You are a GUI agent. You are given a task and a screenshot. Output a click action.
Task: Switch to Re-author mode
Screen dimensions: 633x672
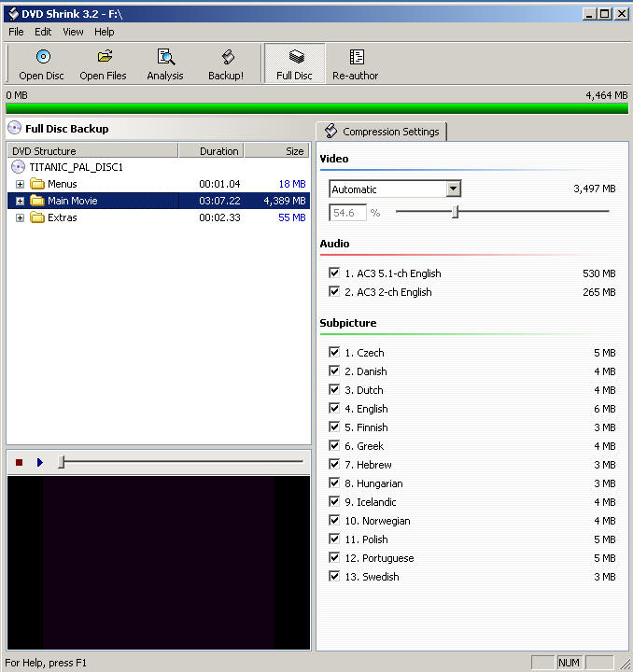click(356, 64)
